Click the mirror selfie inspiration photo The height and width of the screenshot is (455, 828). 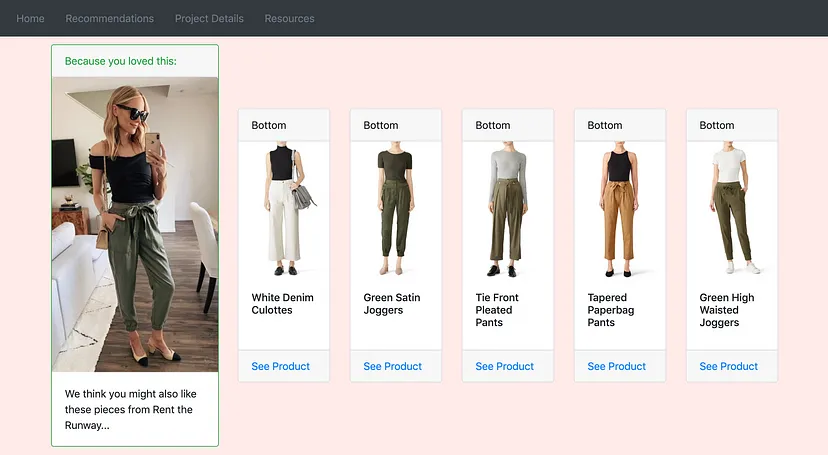pyautogui.click(x=135, y=224)
